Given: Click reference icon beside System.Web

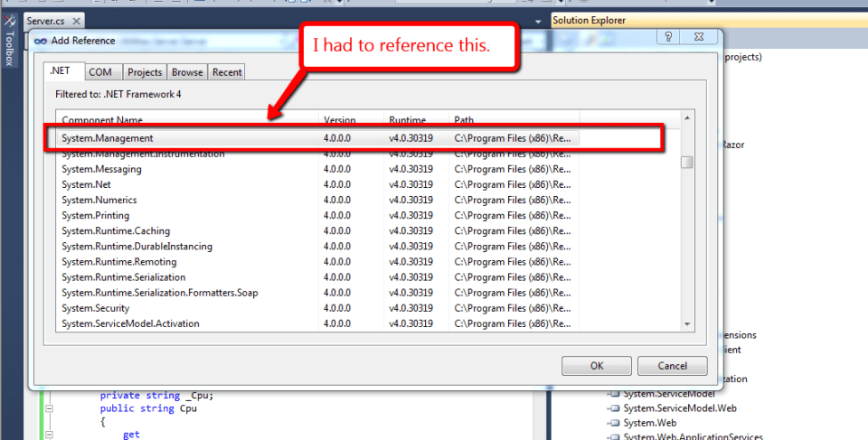Looking at the screenshot, I should tap(614, 424).
